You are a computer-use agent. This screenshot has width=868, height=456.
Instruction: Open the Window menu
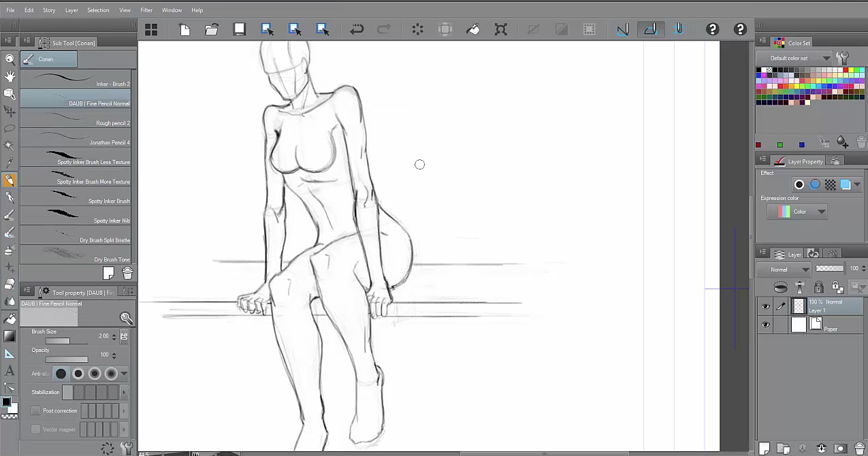click(x=172, y=10)
